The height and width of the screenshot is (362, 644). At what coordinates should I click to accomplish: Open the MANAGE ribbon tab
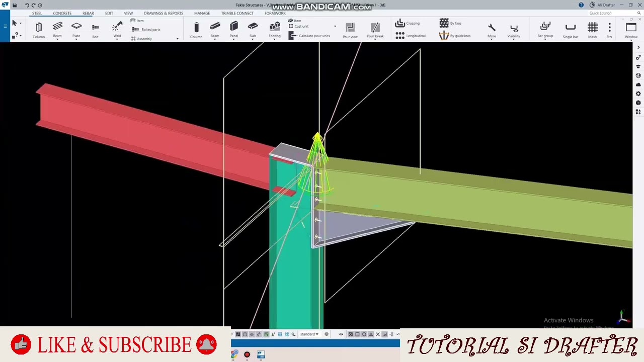[x=202, y=13]
